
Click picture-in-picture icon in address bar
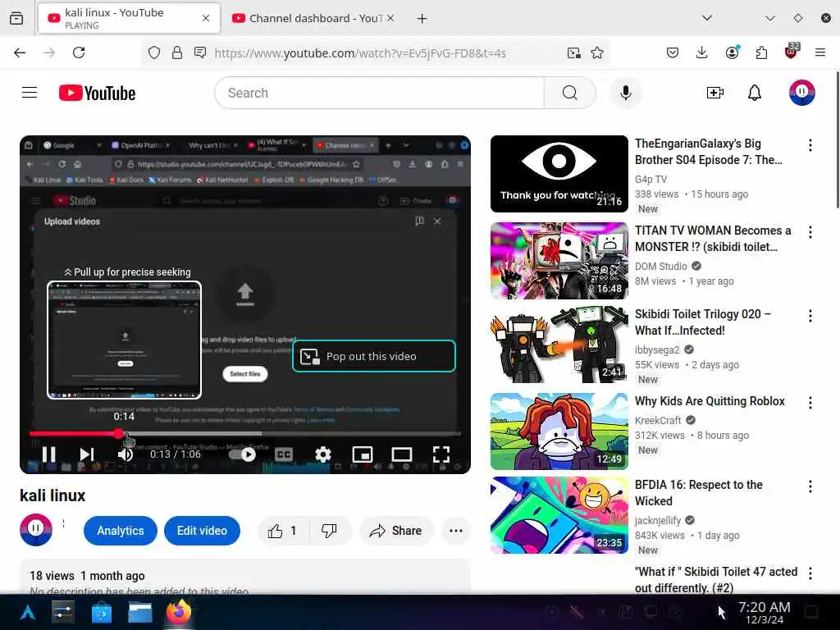pyautogui.click(x=573, y=52)
